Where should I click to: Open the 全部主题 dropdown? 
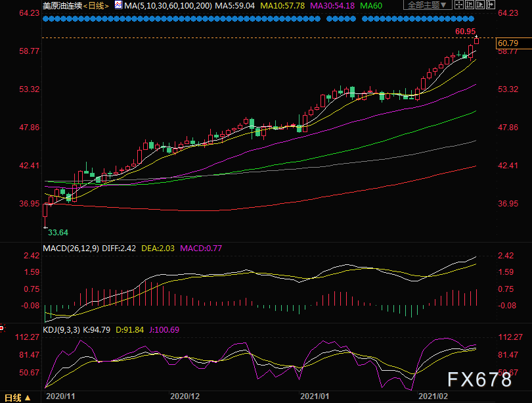[x=427, y=5]
